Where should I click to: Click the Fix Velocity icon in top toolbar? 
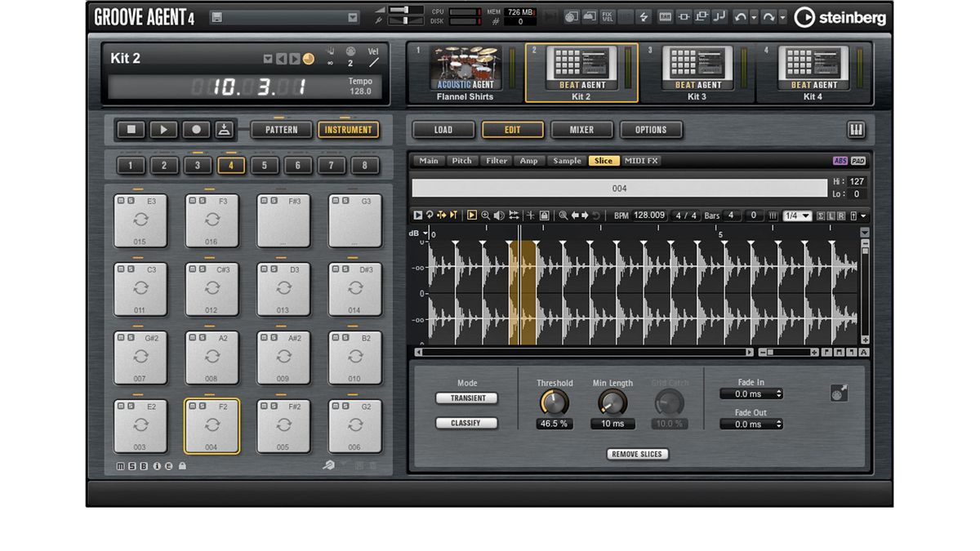coord(607,16)
